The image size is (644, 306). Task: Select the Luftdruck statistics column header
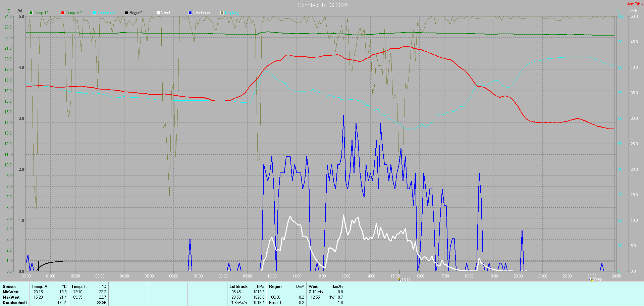[238, 287]
